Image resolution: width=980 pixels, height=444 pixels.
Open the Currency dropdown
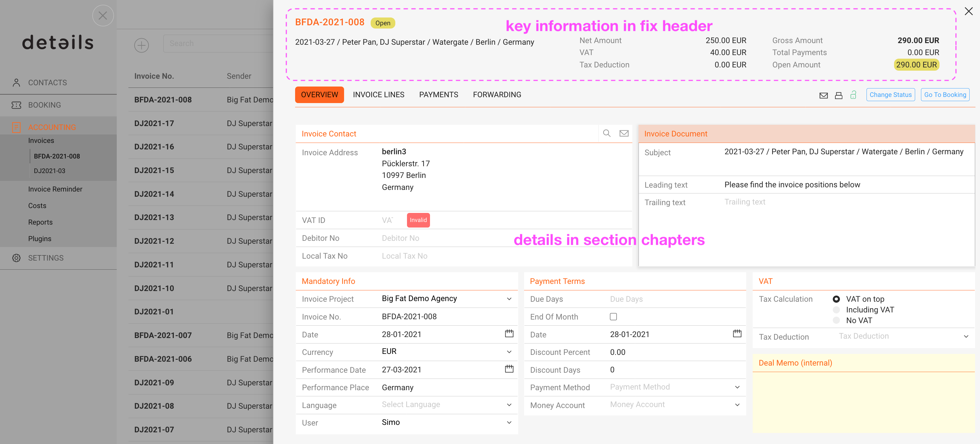509,352
